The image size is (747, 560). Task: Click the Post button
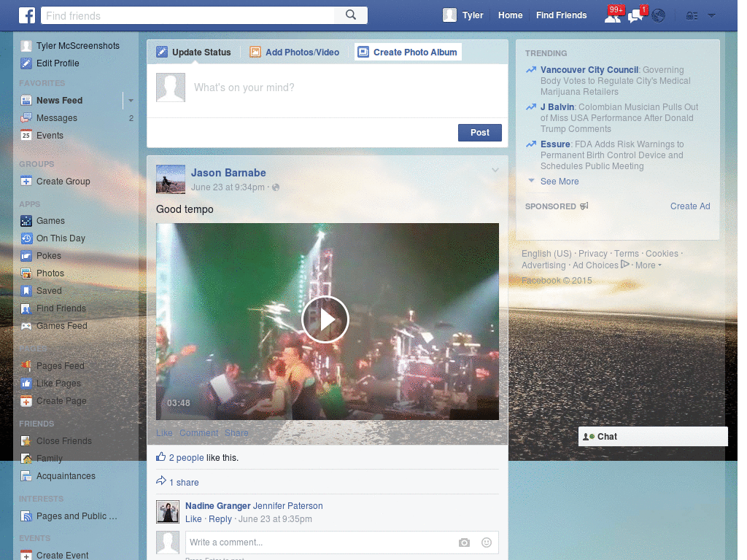coord(480,133)
